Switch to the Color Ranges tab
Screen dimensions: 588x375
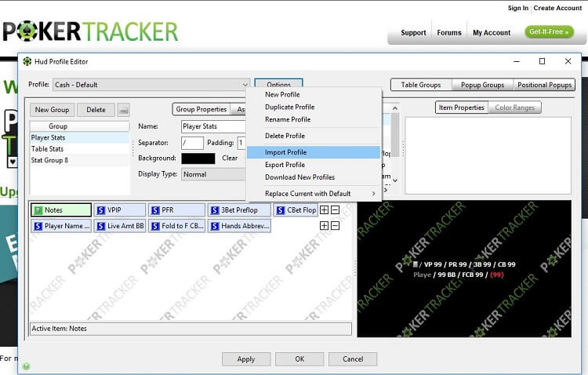(x=515, y=107)
